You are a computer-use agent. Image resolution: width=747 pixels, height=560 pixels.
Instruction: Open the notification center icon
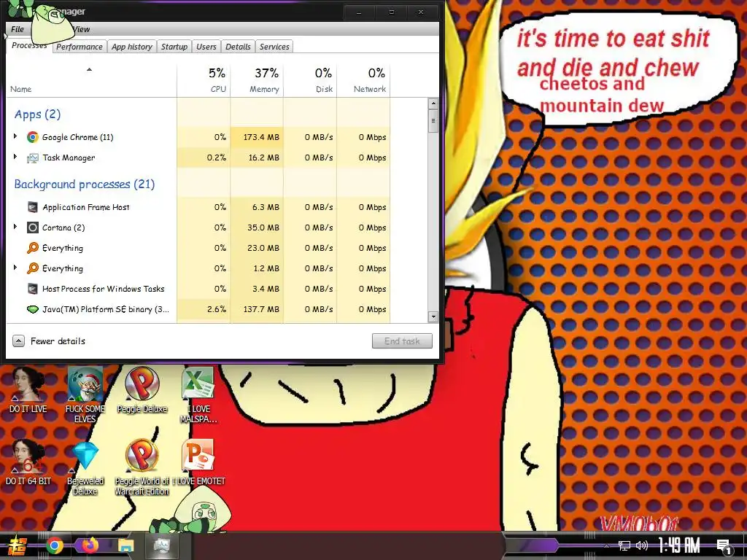pyautogui.click(x=724, y=547)
